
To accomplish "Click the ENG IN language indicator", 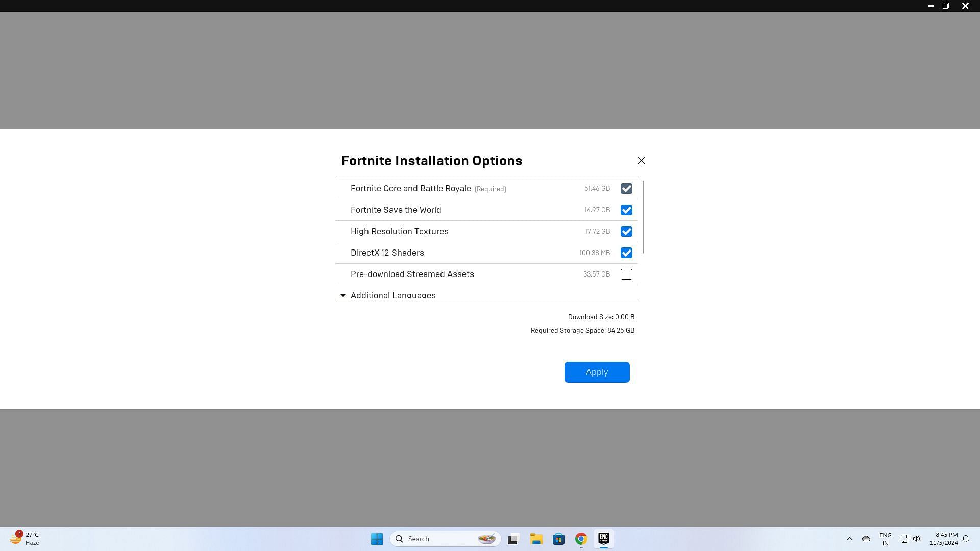I will click(885, 538).
